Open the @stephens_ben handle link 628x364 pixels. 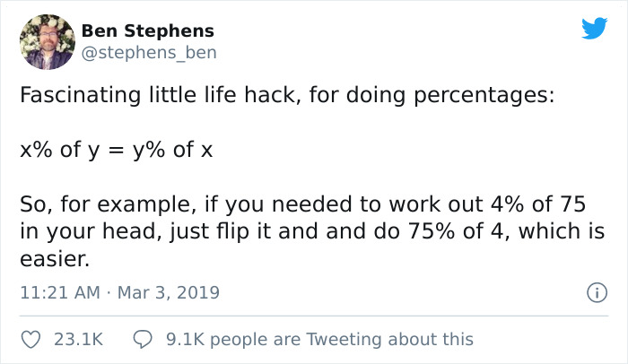pos(148,53)
